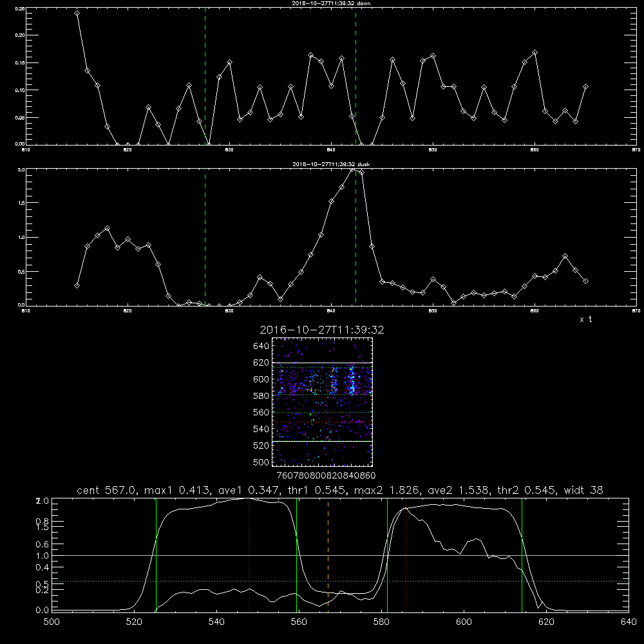This screenshot has height=644, width=644.
Task: Click the '640' y-axis label beside the spectrogram image
Action: click(261, 346)
